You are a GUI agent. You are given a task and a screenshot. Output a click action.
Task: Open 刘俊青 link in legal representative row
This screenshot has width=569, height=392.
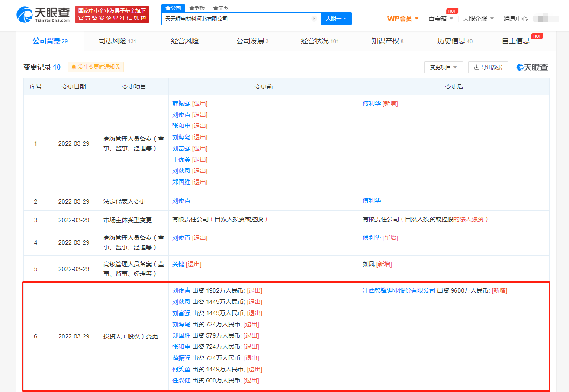point(181,201)
